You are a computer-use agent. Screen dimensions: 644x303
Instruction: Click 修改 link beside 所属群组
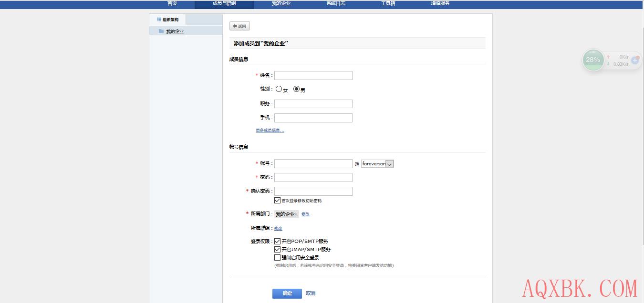point(278,229)
